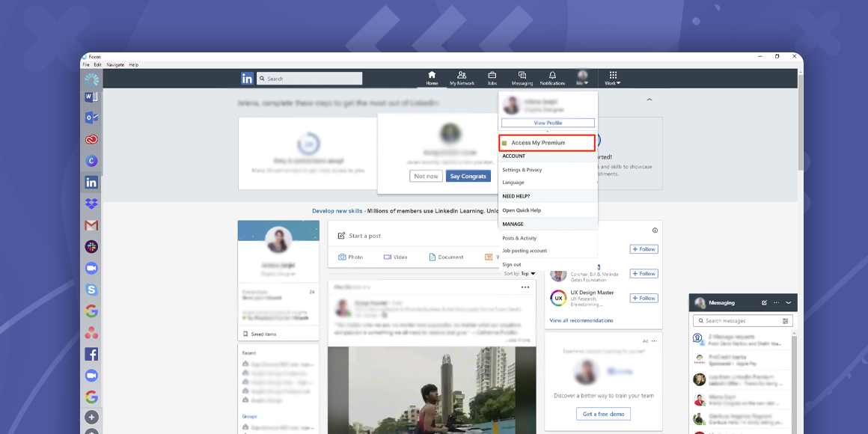Open the Ad options menu
868x434 pixels.
654,341
